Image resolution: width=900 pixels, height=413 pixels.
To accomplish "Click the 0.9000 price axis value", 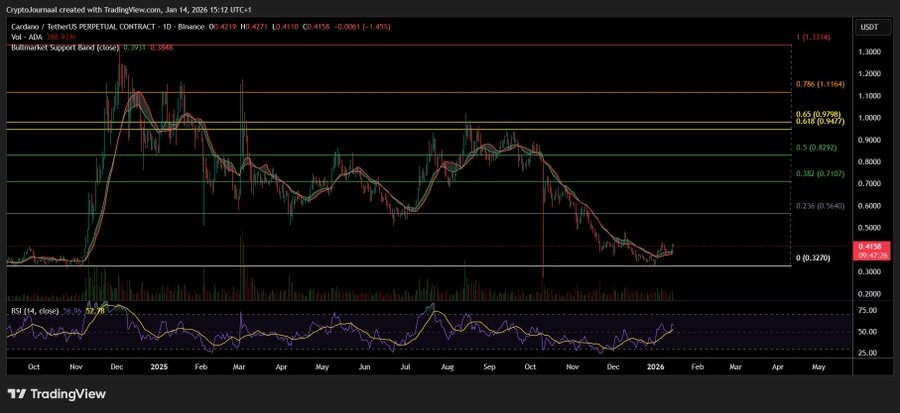I will click(x=870, y=140).
